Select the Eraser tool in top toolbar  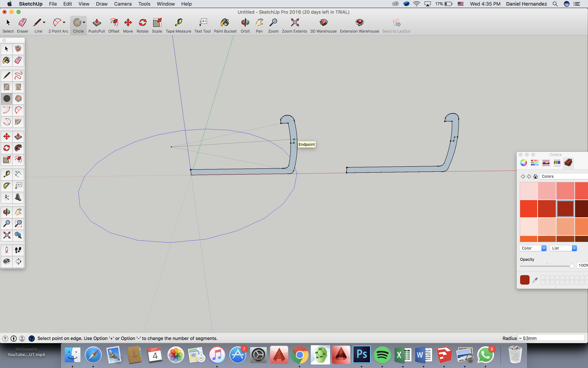pos(23,25)
